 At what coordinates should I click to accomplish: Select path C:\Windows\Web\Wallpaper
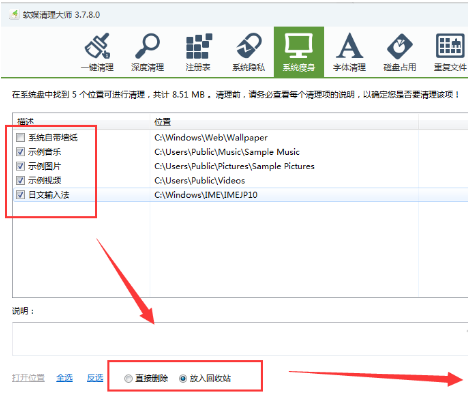click(211, 137)
